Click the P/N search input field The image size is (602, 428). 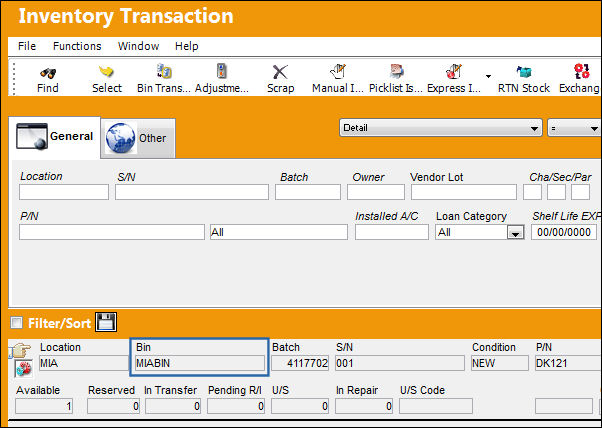(112, 232)
